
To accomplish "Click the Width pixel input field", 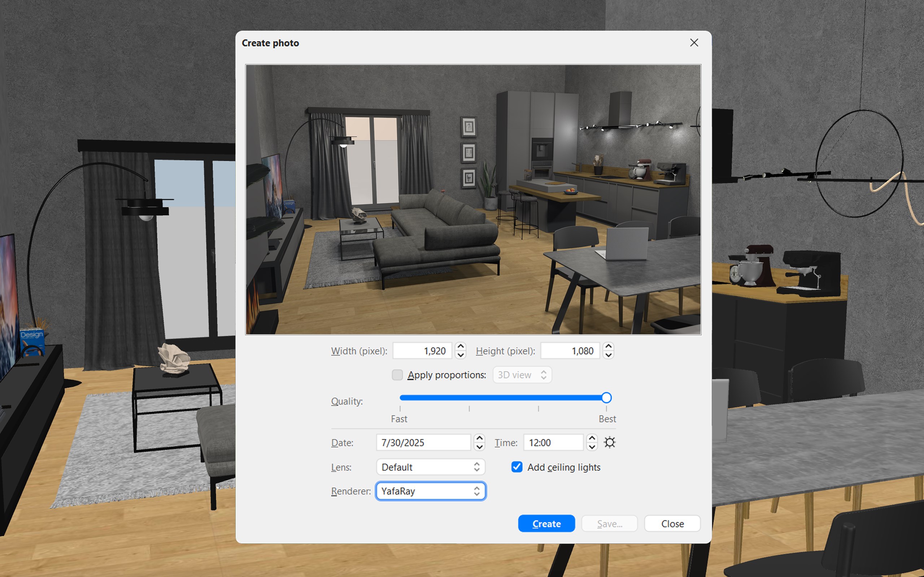I will (x=422, y=351).
